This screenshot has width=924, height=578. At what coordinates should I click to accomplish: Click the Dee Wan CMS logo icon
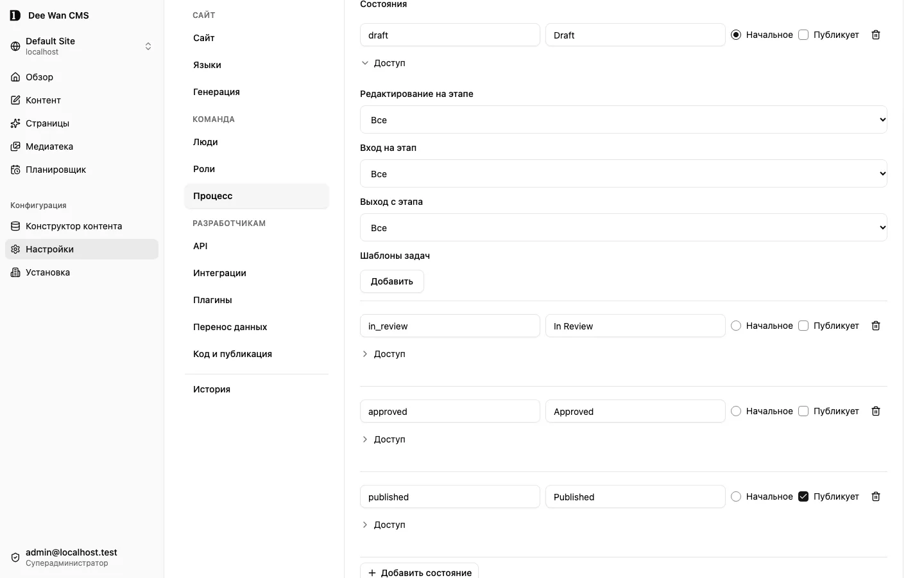(x=15, y=15)
